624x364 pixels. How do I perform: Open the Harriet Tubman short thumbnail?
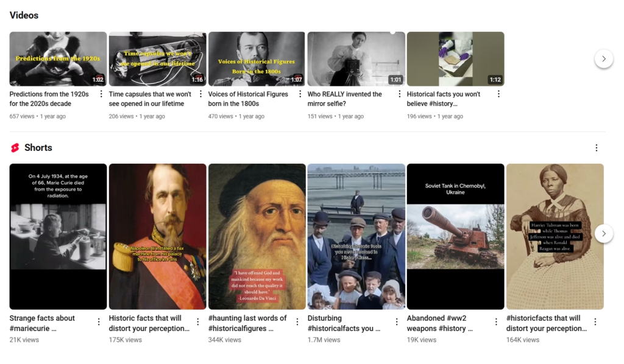point(555,236)
